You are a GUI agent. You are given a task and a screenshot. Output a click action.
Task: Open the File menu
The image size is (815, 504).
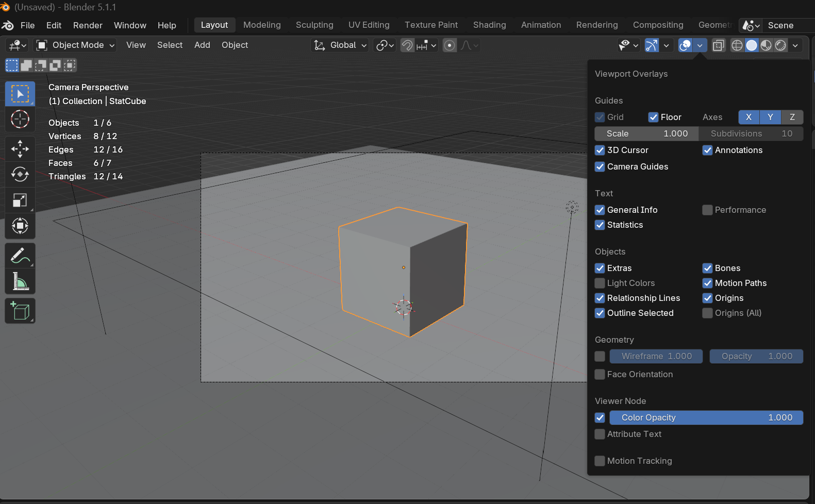coord(28,25)
